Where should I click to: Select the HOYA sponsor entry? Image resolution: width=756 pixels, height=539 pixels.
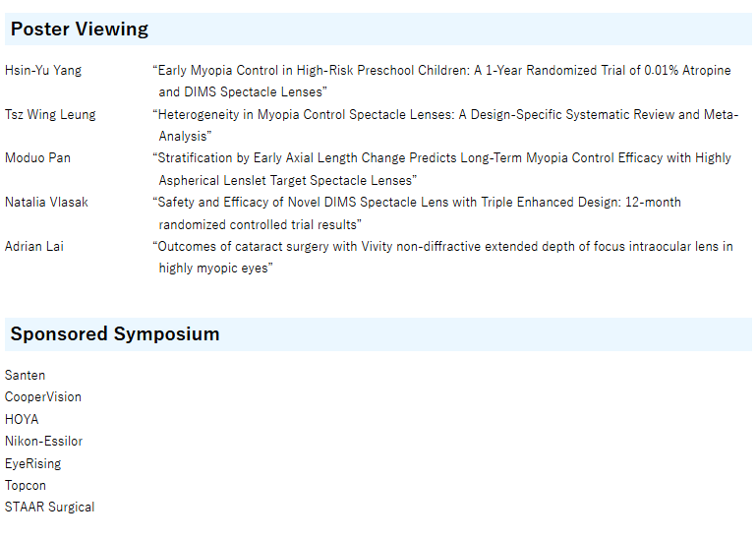pos(22,420)
